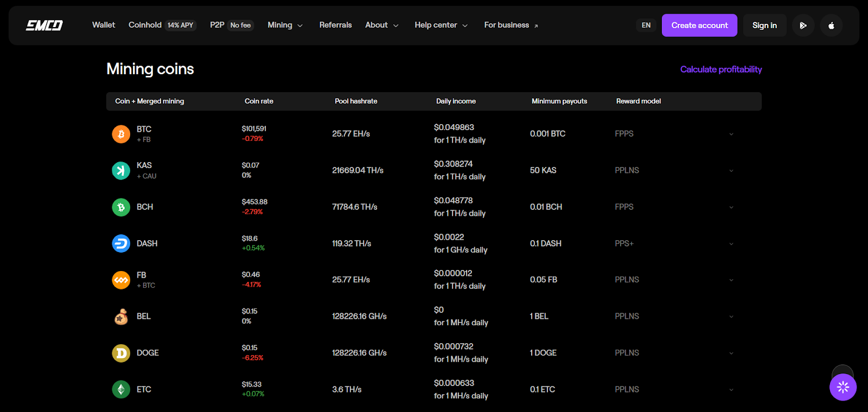This screenshot has width=868, height=412.
Task: Click the Minimum payouts column header
Action: pos(559,101)
